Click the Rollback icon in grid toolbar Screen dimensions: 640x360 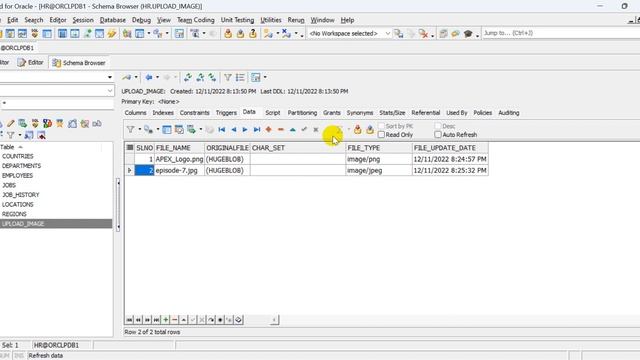(x=370, y=130)
